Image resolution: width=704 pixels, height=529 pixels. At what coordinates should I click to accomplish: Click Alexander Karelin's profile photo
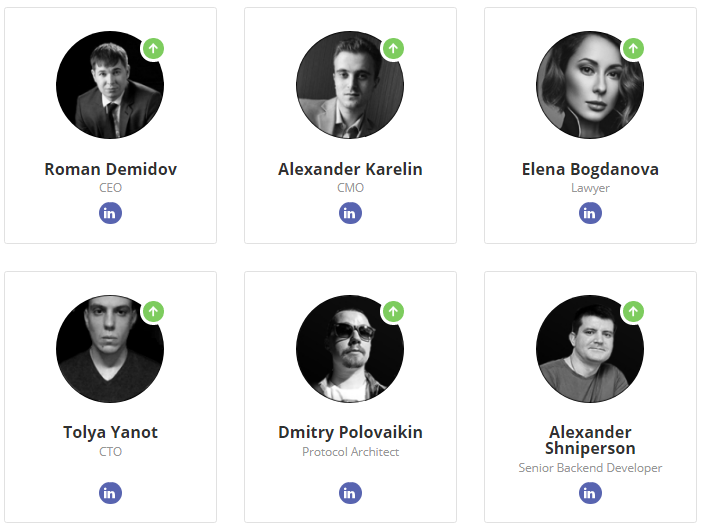pyautogui.click(x=349, y=85)
